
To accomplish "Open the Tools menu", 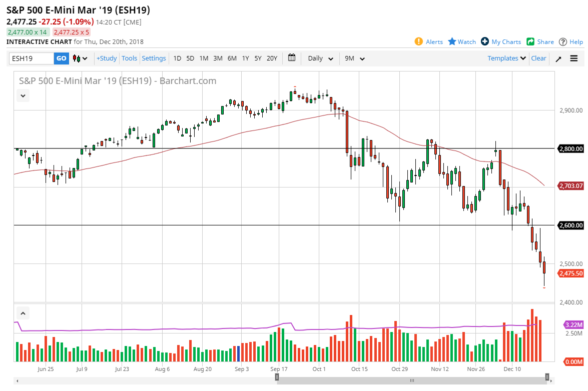I will 129,58.
